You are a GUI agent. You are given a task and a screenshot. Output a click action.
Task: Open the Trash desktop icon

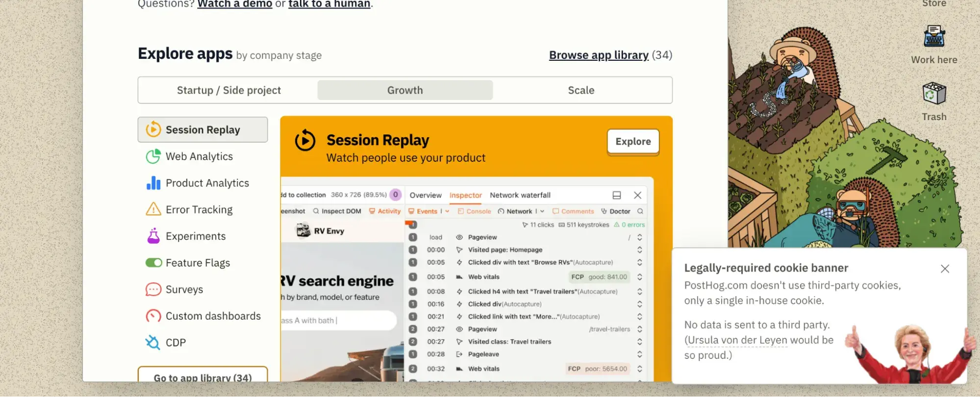coord(934,102)
